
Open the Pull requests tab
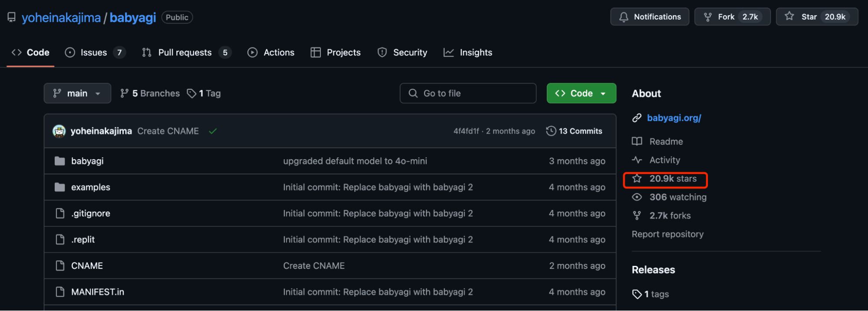point(185,52)
